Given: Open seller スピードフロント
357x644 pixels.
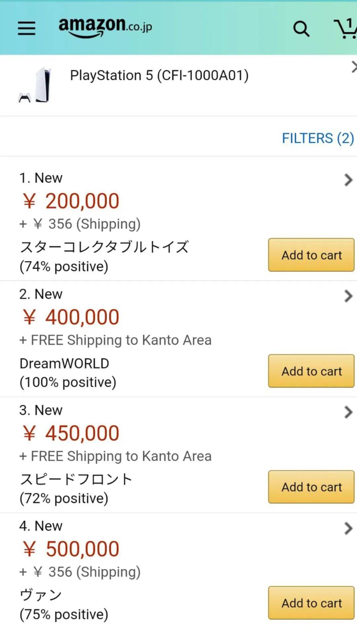Looking at the screenshot, I should click(76, 479).
